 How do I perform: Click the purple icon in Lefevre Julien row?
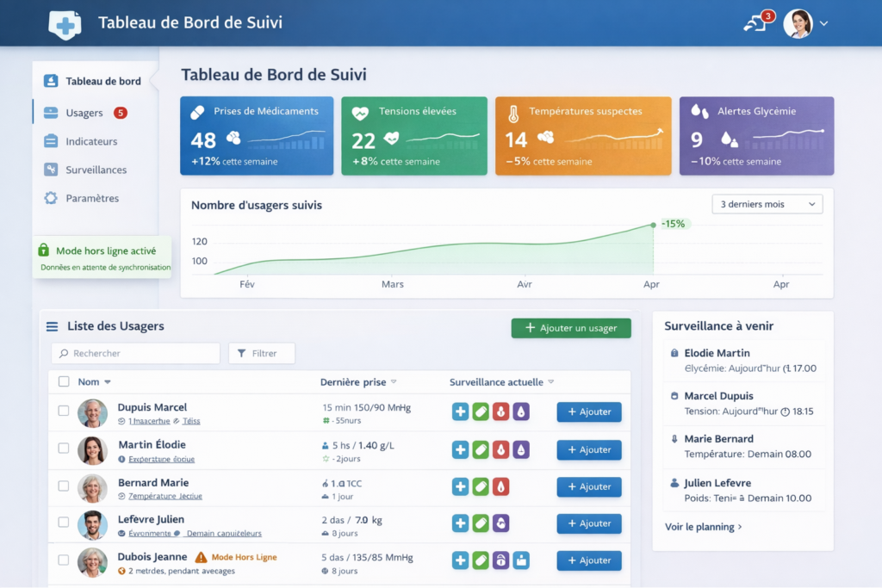point(500,523)
